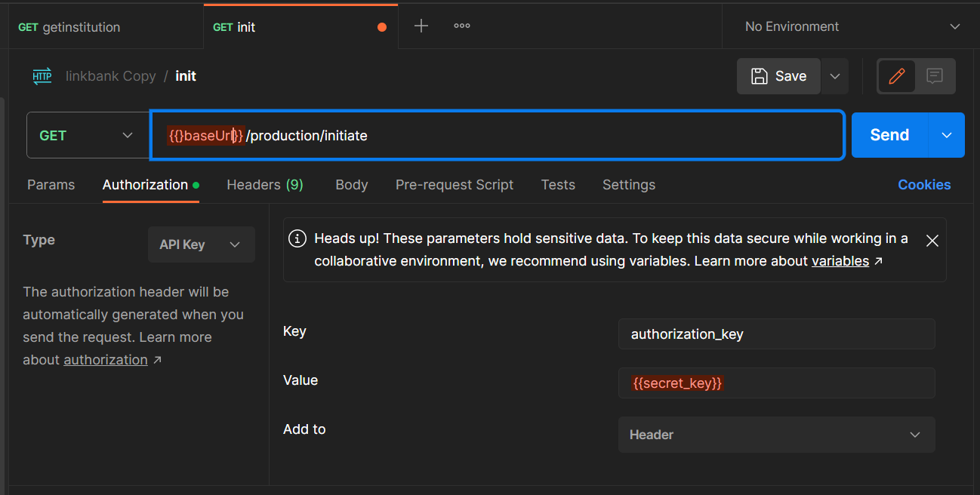The height and width of the screenshot is (495, 980).
Task: Open the GET method dropdown
Action: [x=87, y=136]
